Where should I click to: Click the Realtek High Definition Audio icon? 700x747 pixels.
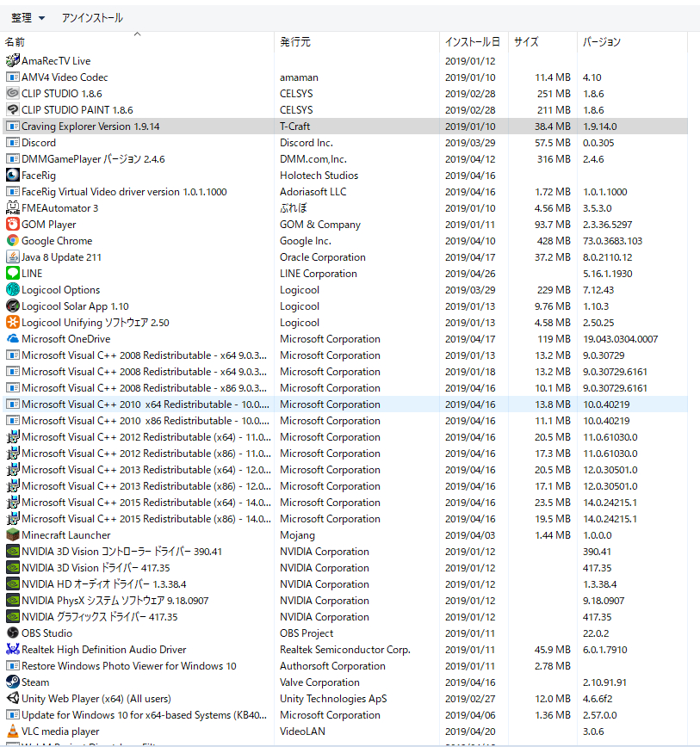pyautogui.click(x=12, y=650)
